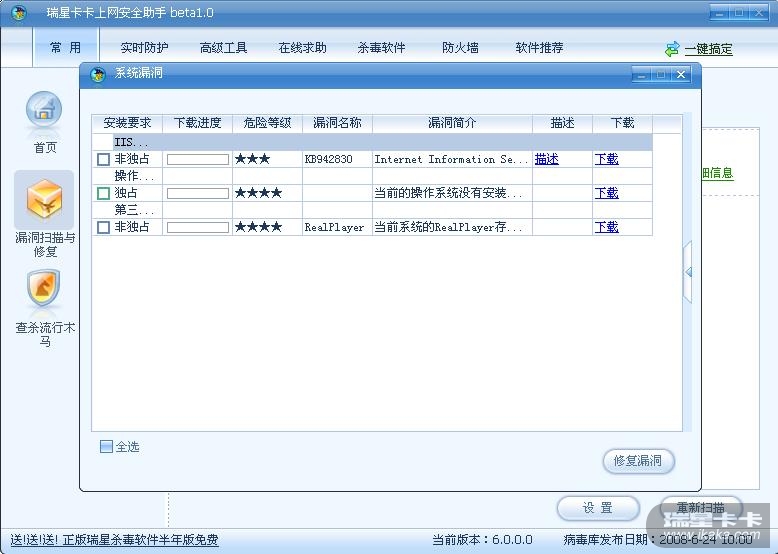This screenshot has width=778, height=554.
Task: Minimize the 系统漏洞 dialog
Action: pyautogui.click(x=642, y=74)
